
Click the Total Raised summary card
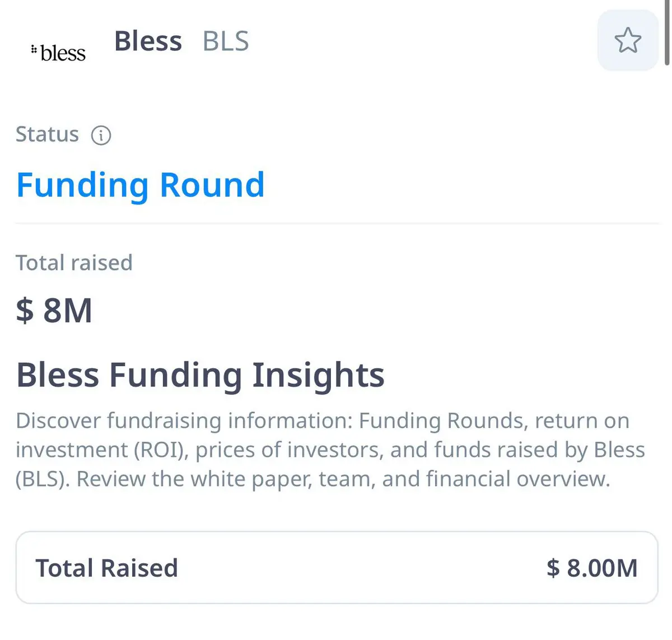(x=337, y=567)
